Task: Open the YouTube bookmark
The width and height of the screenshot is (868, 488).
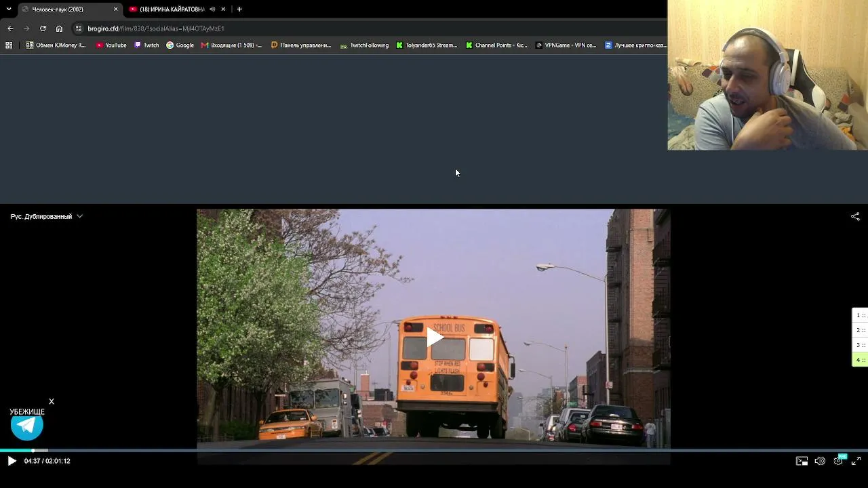Action: point(111,45)
